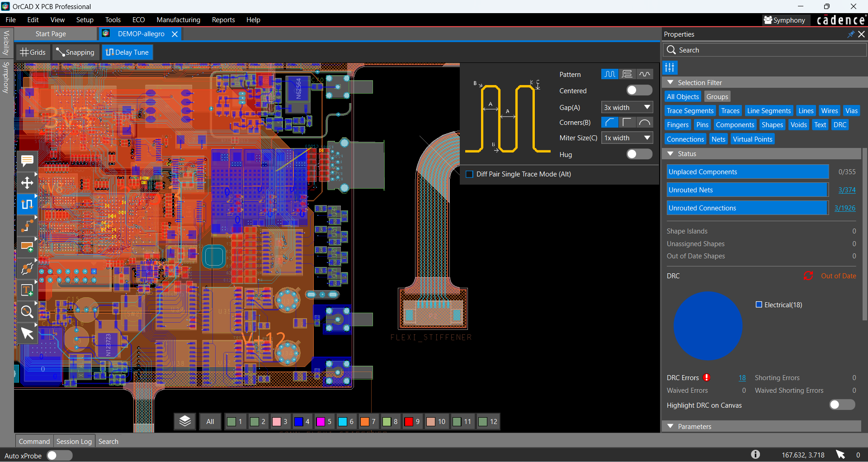Toggle the Centered switch
Image resolution: width=868 pixels, height=462 pixels.
tap(639, 90)
